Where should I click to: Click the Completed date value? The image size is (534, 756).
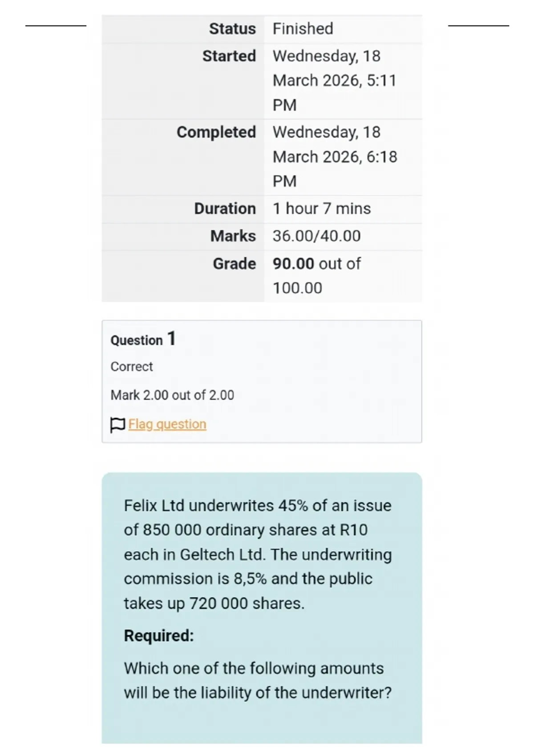(x=335, y=157)
